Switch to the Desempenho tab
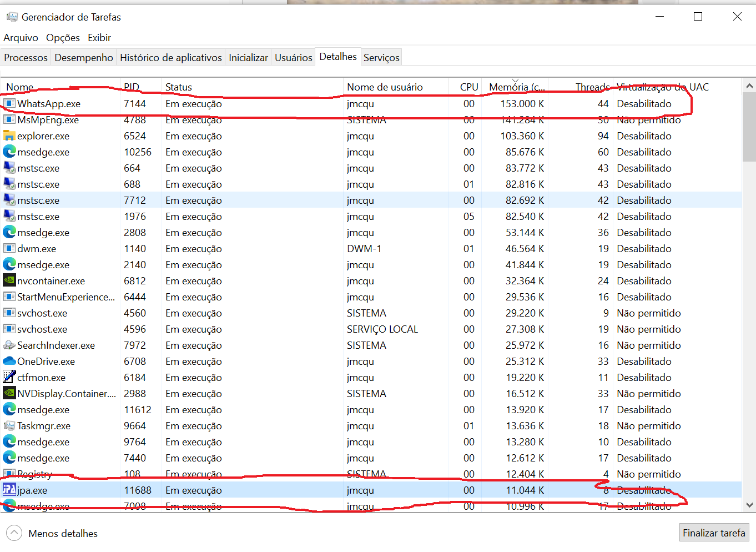This screenshot has width=756, height=552. (x=84, y=58)
